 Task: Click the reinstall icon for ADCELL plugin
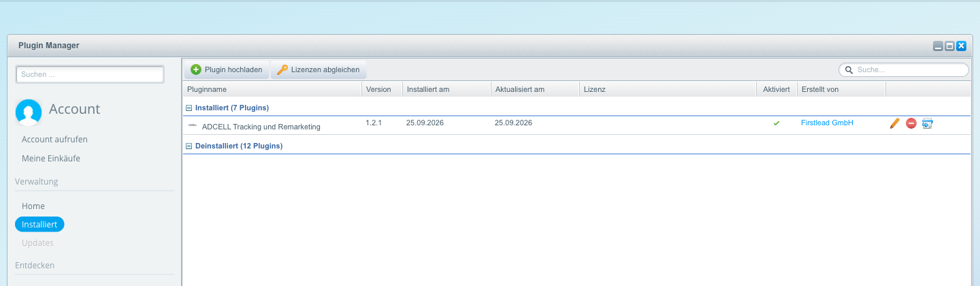point(927,123)
